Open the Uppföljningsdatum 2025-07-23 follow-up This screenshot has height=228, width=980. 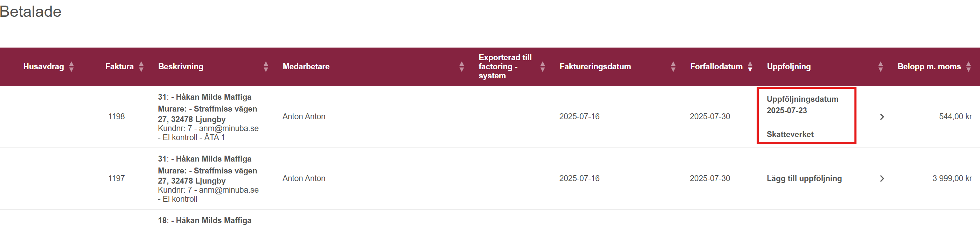pos(802,105)
